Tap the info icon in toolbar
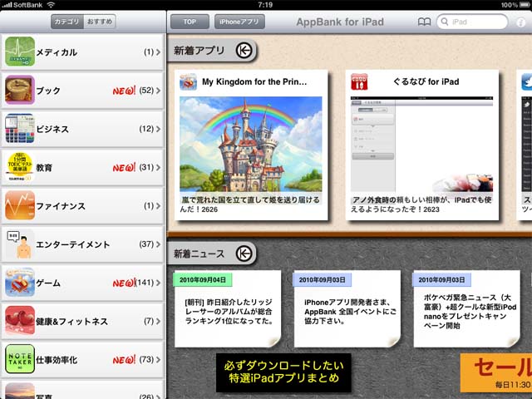Image resolution: width=532 pixels, height=399 pixels. (x=521, y=22)
